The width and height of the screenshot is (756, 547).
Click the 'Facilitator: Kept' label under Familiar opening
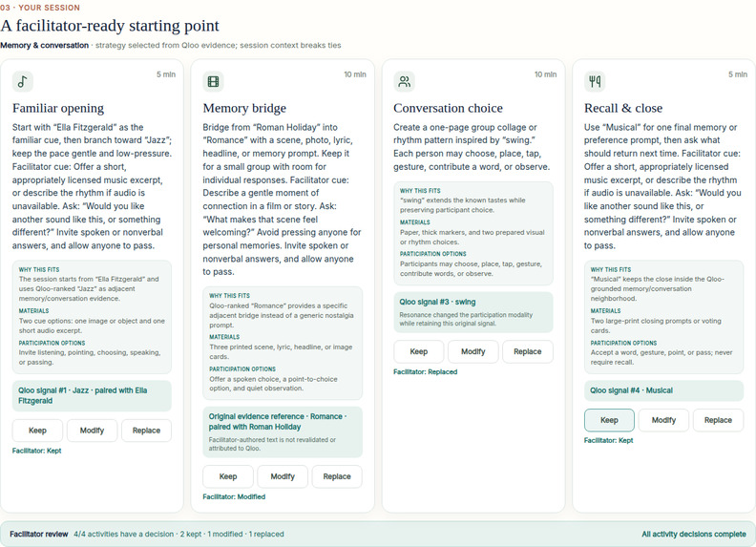(x=36, y=451)
